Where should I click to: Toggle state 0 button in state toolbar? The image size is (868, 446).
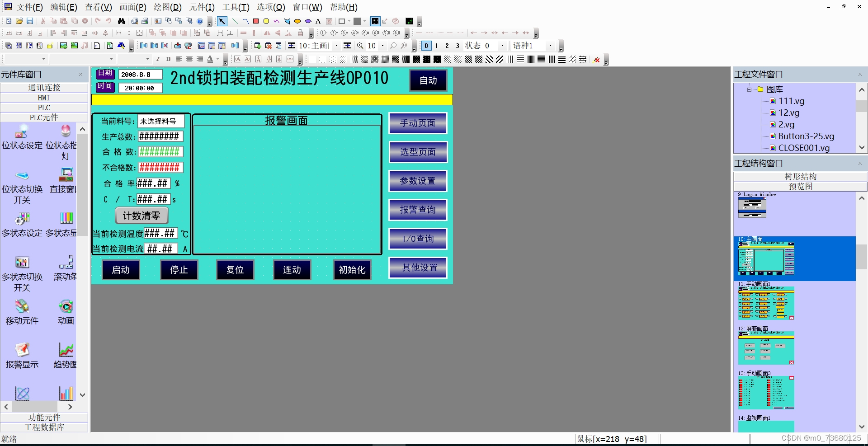[426, 46]
